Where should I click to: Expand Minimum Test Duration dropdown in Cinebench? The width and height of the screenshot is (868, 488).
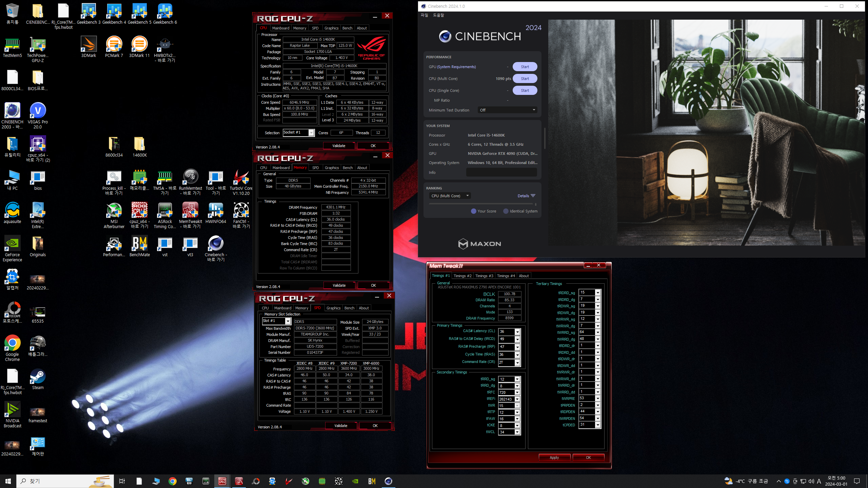(x=508, y=110)
